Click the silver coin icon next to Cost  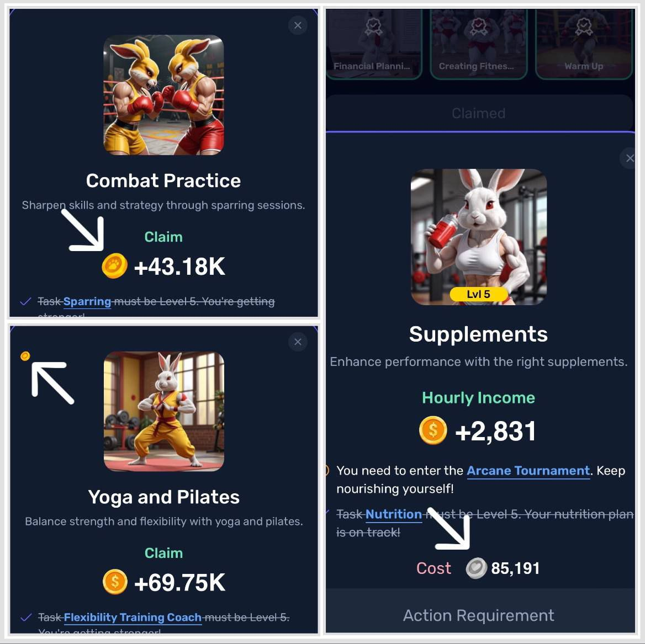pyautogui.click(x=476, y=568)
